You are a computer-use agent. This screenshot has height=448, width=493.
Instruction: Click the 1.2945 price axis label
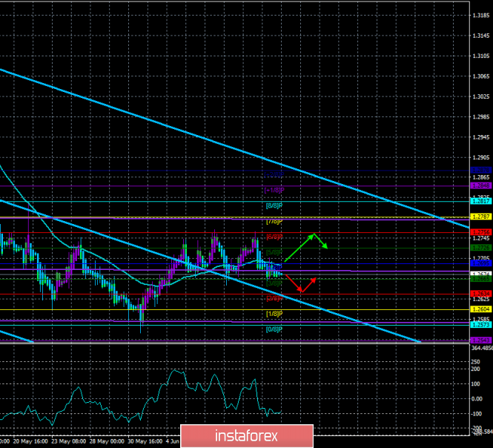click(481, 137)
